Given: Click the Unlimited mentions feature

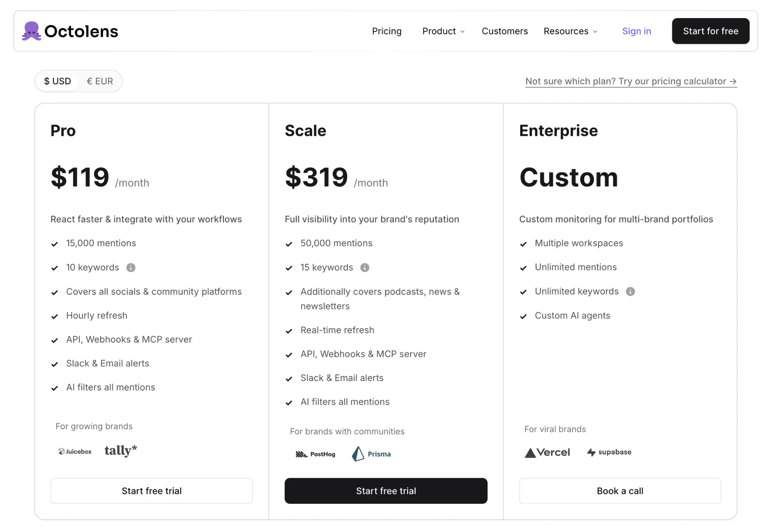Looking at the screenshot, I should tap(576, 267).
